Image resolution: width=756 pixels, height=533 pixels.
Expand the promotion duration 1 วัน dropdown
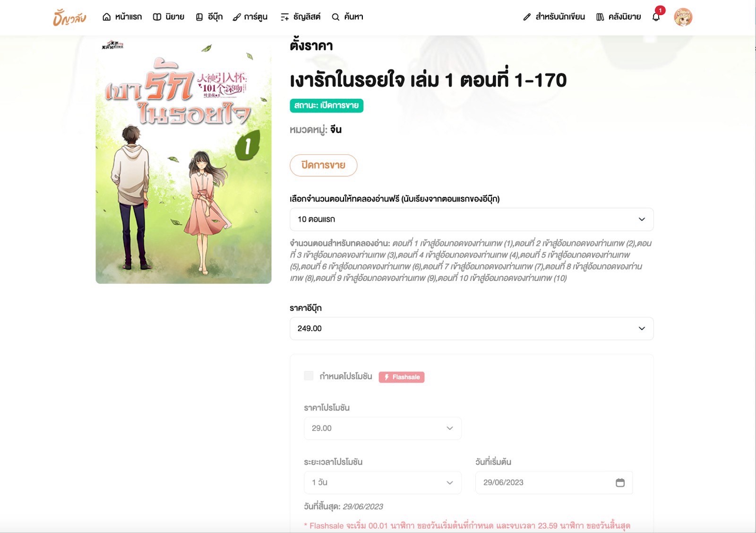pyautogui.click(x=383, y=483)
